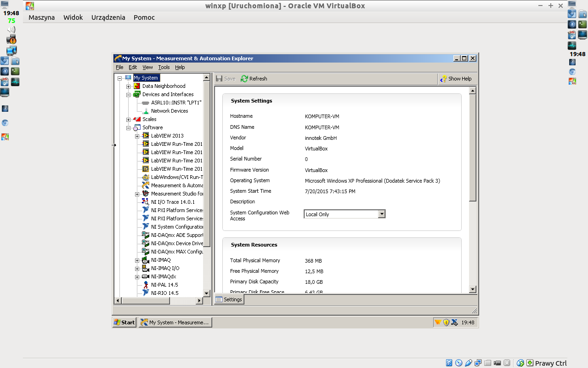The height and width of the screenshot is (368, 588).
Task: Open VirtualBox Pomoc menu
Action: point(144,17)
